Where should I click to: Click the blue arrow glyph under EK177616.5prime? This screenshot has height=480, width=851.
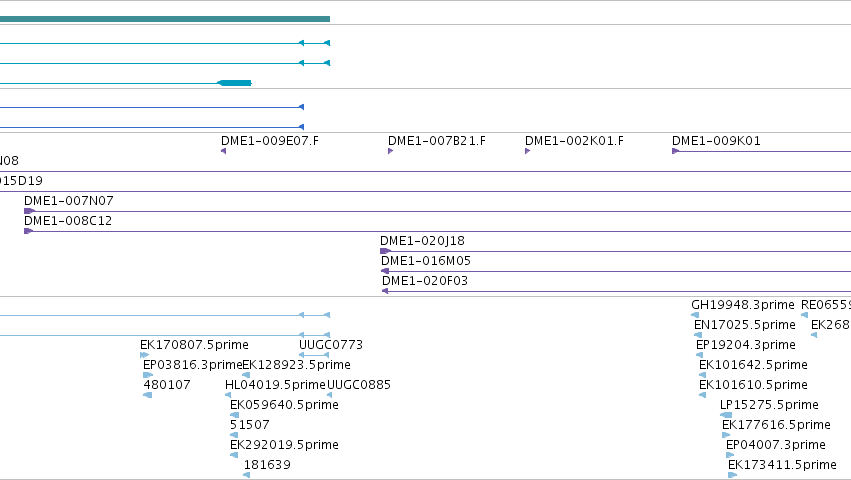[726, 435]
